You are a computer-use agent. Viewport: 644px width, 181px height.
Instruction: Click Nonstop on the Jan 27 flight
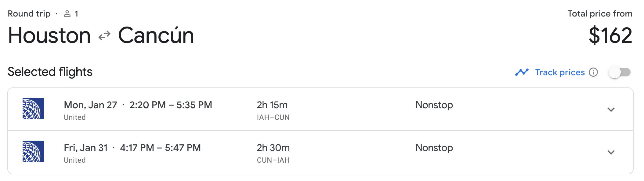pyautogui.click(x=434, y=105)
